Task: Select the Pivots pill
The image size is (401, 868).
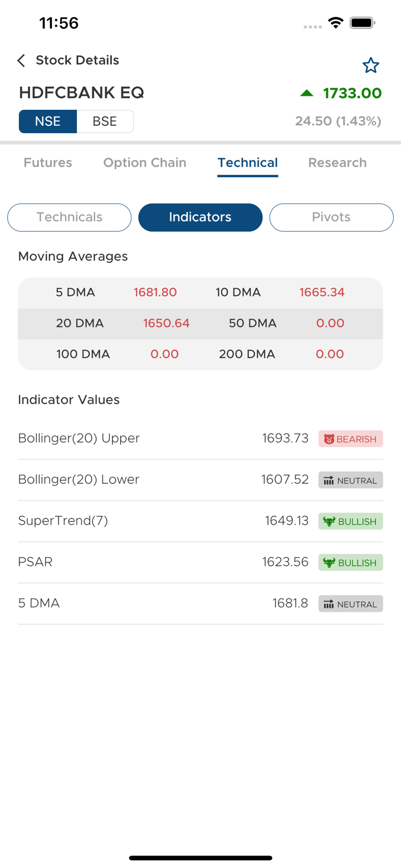Action: 331,217
